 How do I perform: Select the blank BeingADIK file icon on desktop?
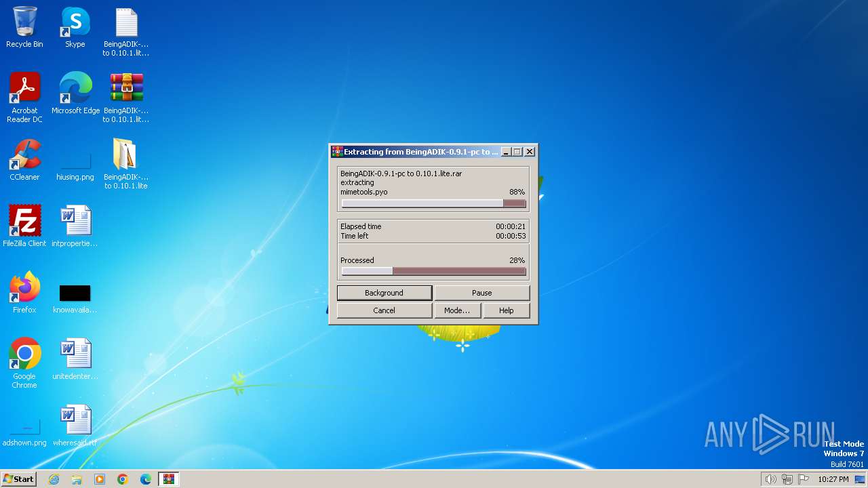pyautogui.click(x=126, y=32)
